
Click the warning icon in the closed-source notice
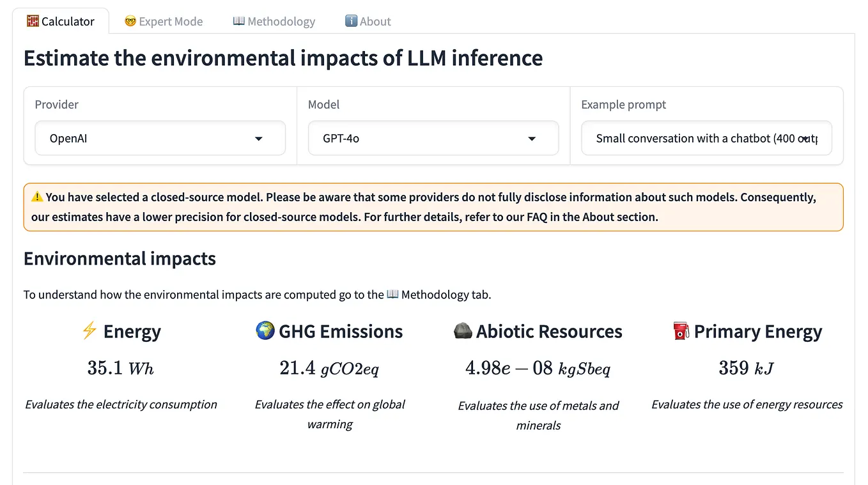coord(37,197)
